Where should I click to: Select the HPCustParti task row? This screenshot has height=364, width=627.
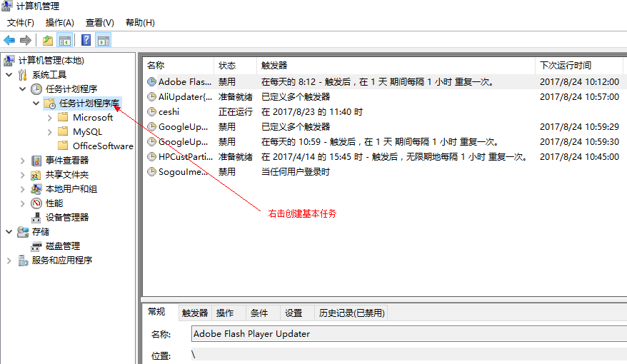click(385, 156)
